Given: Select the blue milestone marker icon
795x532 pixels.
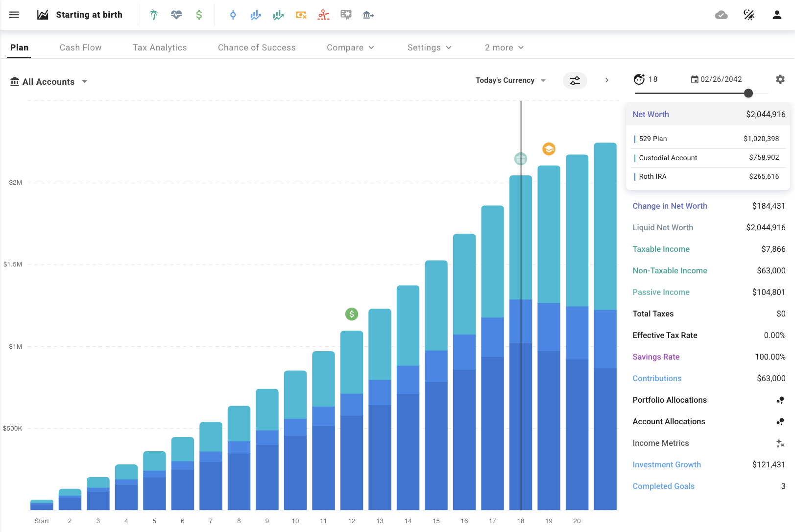Looking at the screenshot, I should pyautogui.click(x=233, y=15).
